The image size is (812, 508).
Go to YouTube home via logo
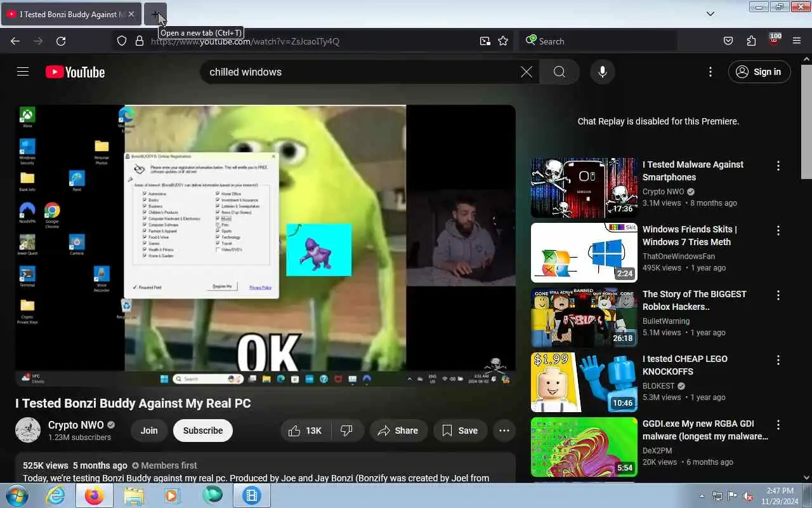coord(75,72)
